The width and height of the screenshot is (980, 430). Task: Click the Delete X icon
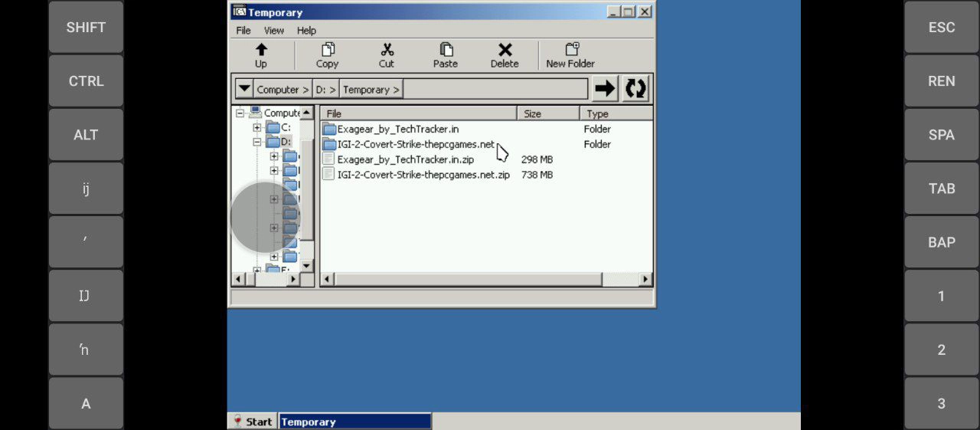coord(505,51)
